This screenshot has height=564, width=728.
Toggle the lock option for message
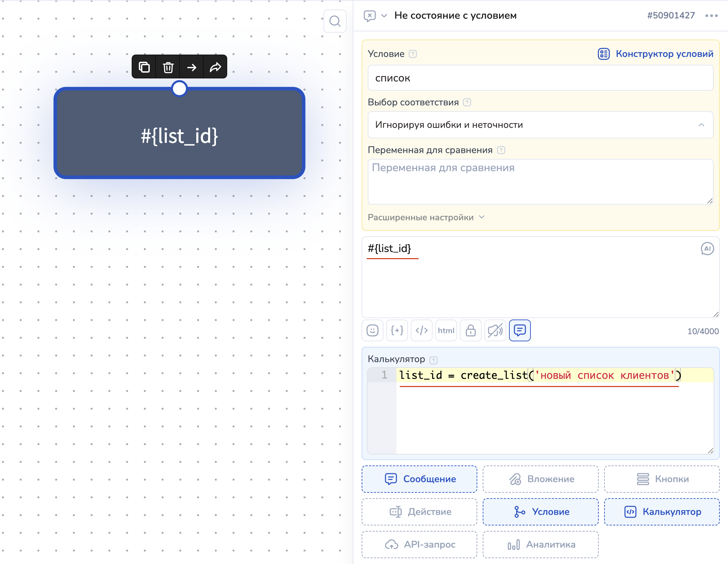click(471, 330)
